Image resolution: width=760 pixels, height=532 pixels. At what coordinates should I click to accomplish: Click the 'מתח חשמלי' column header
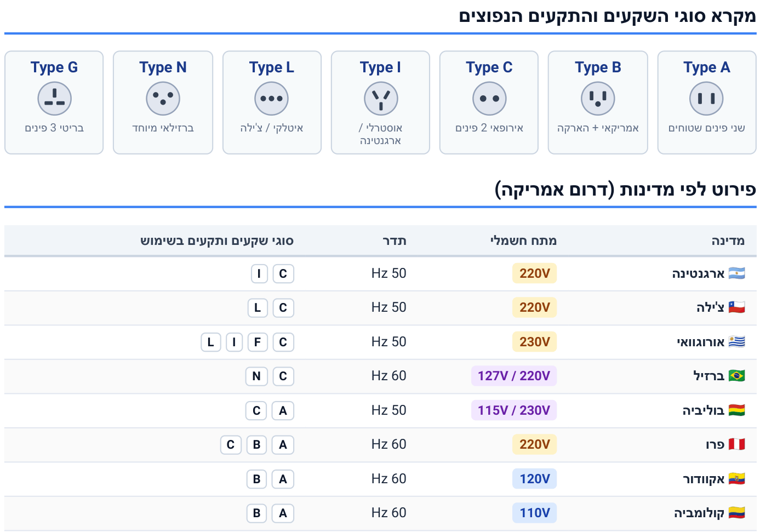click(523, 241)
